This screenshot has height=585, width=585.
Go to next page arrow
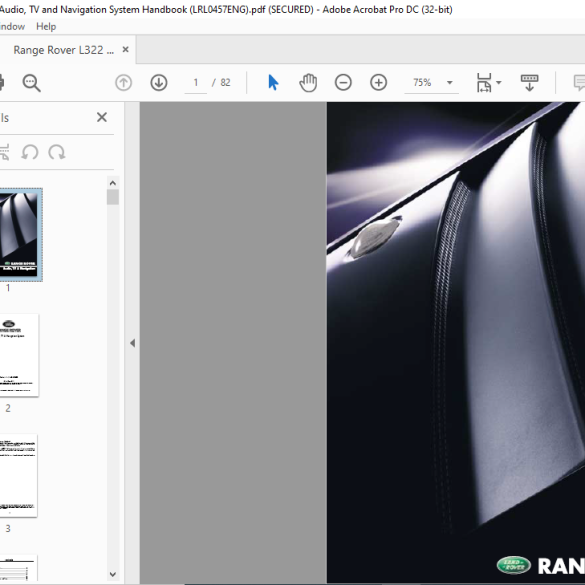(159, 82)
